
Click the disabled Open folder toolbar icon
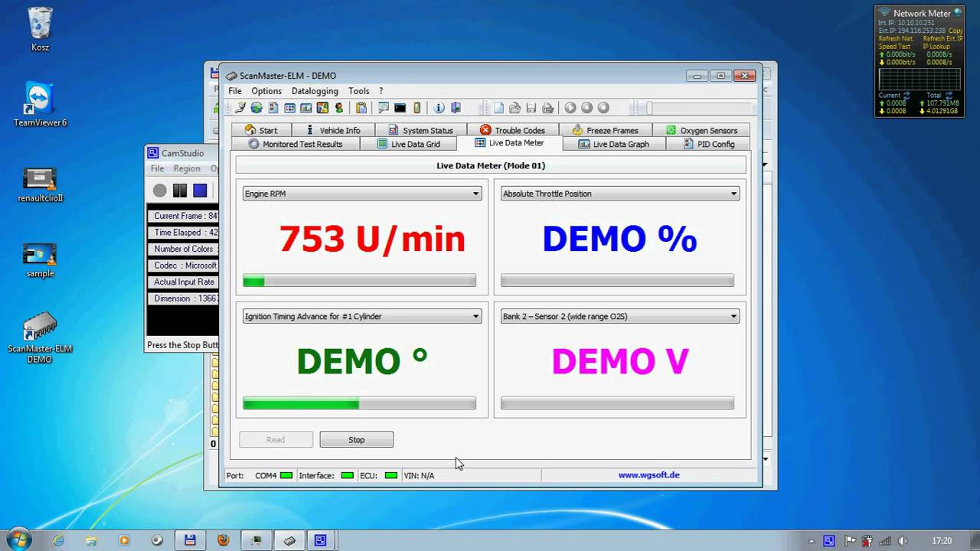(515, 108)
